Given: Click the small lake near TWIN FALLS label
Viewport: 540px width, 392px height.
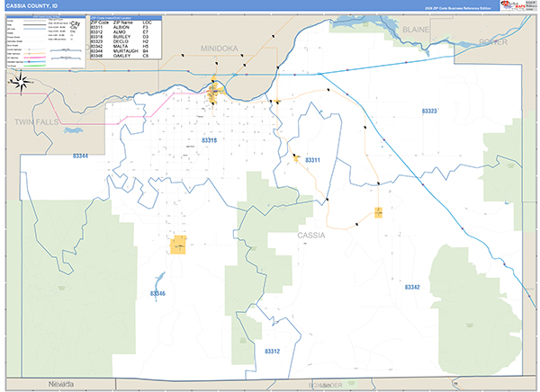Looking at the screenshot, I should click(x=73, y=130).
